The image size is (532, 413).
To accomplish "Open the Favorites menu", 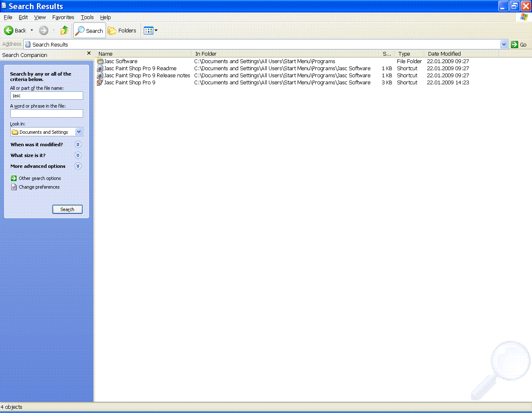I will [63, 17].
